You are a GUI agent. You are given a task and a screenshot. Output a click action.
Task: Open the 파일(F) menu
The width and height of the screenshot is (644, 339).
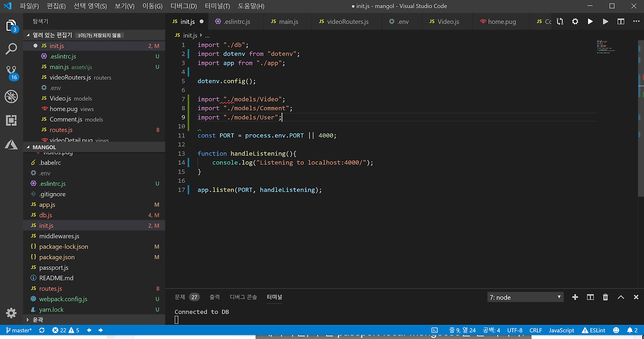click(x=30, y=6)
